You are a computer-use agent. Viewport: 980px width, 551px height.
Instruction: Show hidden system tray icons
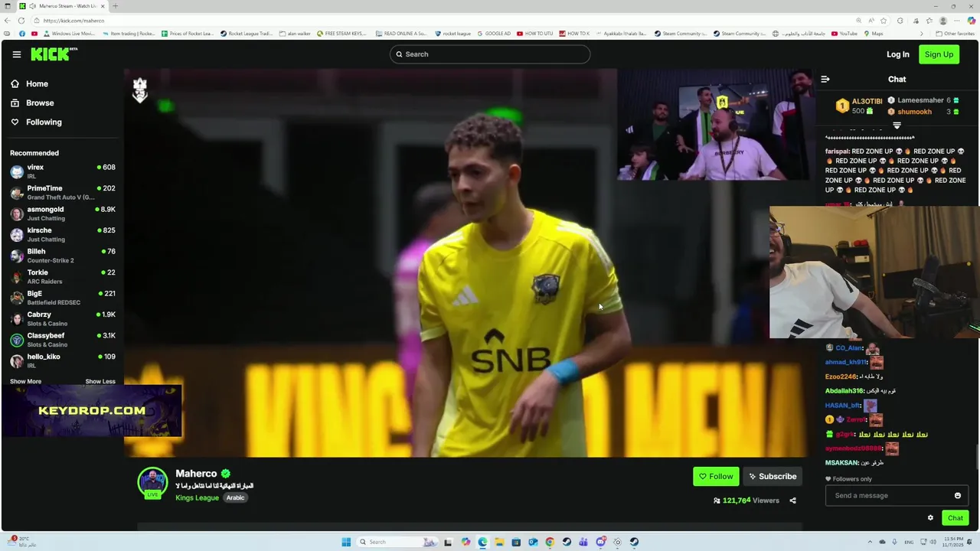click(x=870, y=542)
